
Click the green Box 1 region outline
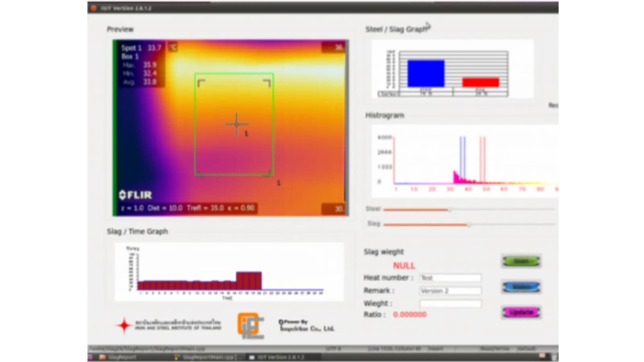tap(234, 124)
